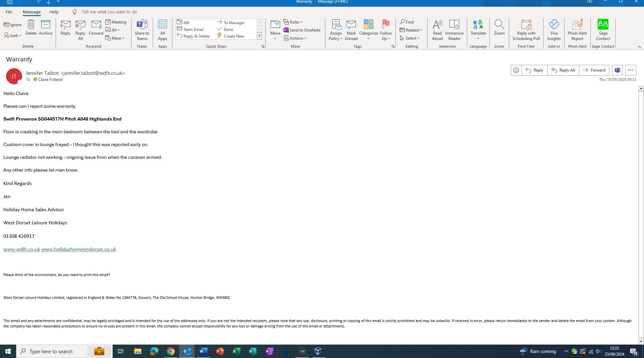Open the Related dropdown

[x=411, y=30]
